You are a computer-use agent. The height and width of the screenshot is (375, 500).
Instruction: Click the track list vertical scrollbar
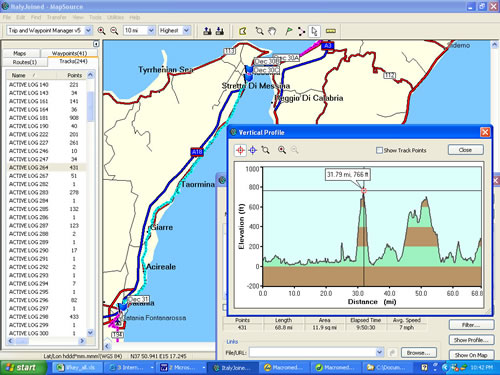click(90, 204)
